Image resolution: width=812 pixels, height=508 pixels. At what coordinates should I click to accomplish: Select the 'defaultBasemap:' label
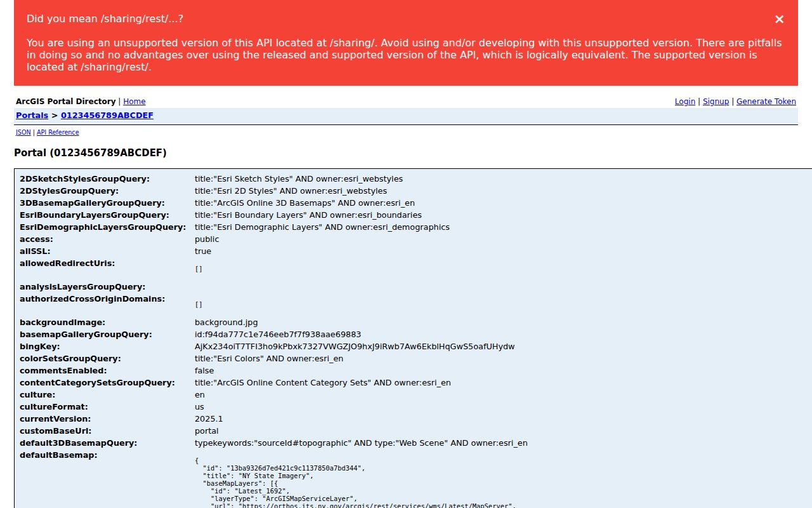coord(58,455)
